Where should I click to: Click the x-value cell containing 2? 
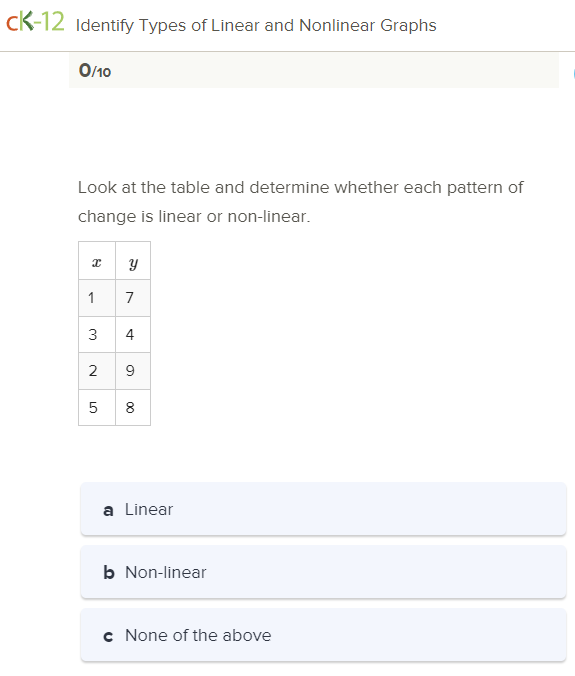[x=97, y=371]
